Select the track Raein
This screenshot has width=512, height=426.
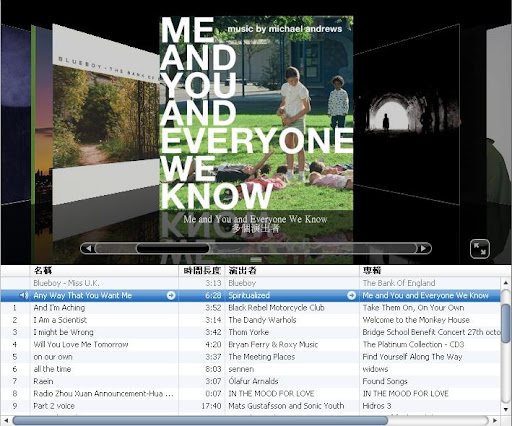(43, 381)
